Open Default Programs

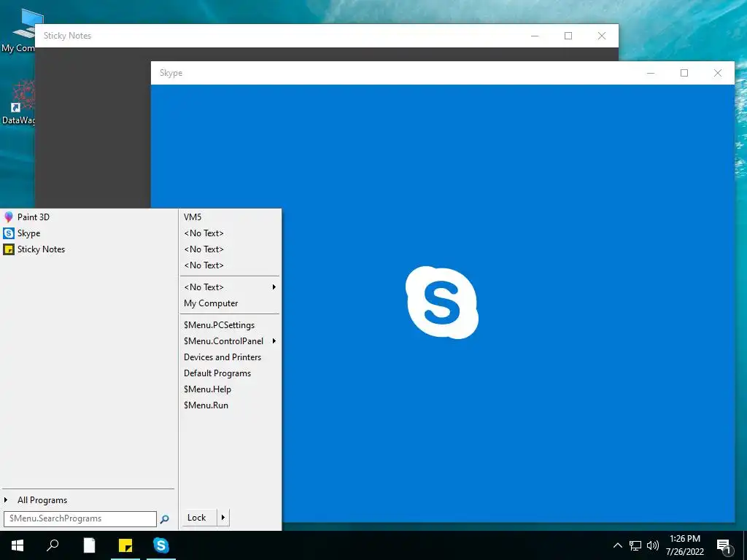click(x=230, y=373)
